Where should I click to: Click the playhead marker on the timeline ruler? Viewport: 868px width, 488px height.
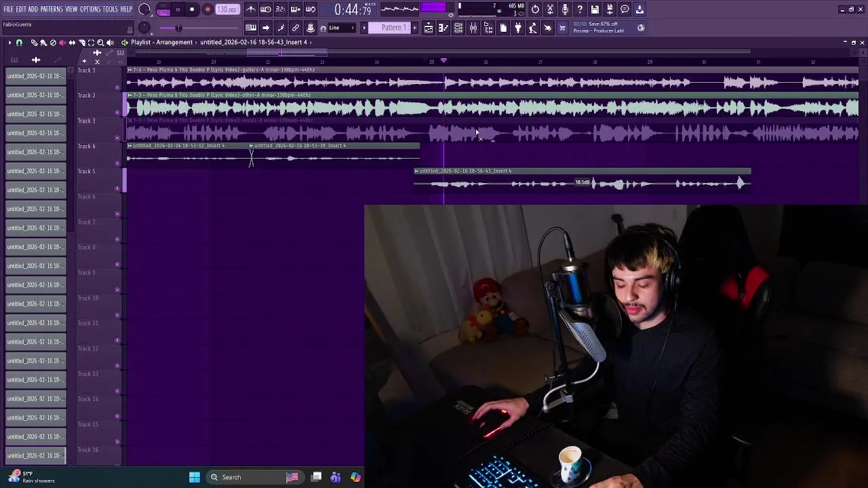tap(443, 61)
